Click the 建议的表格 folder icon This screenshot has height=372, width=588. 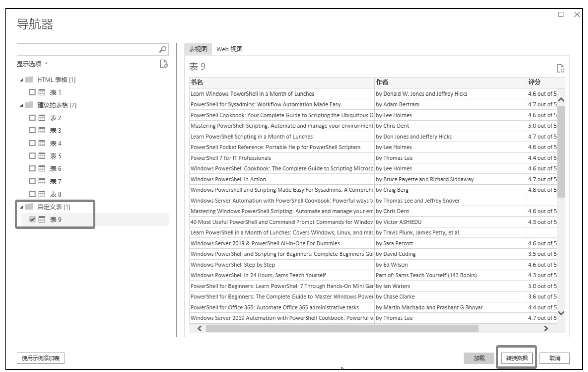(29, 105)
